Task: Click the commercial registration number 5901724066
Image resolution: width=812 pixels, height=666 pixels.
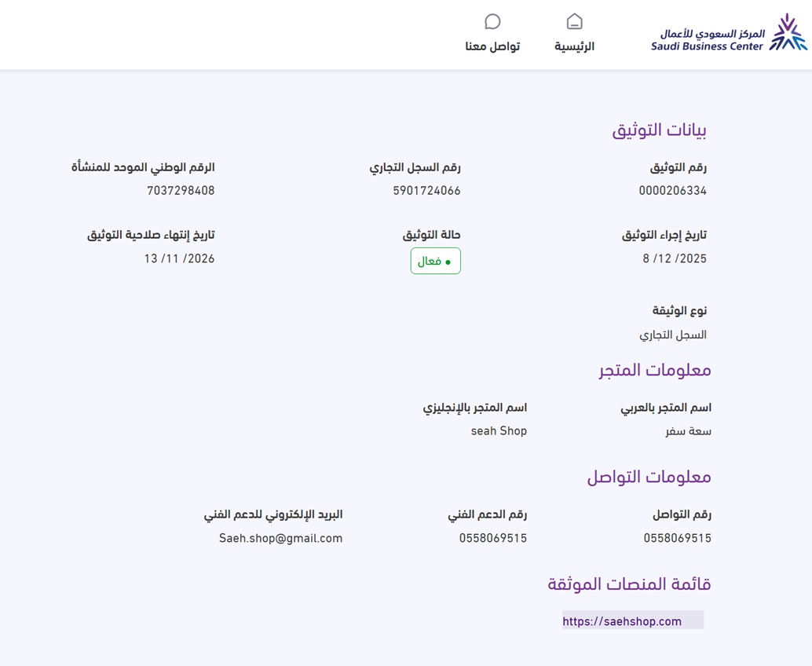Action: click(x=426, y=191)
